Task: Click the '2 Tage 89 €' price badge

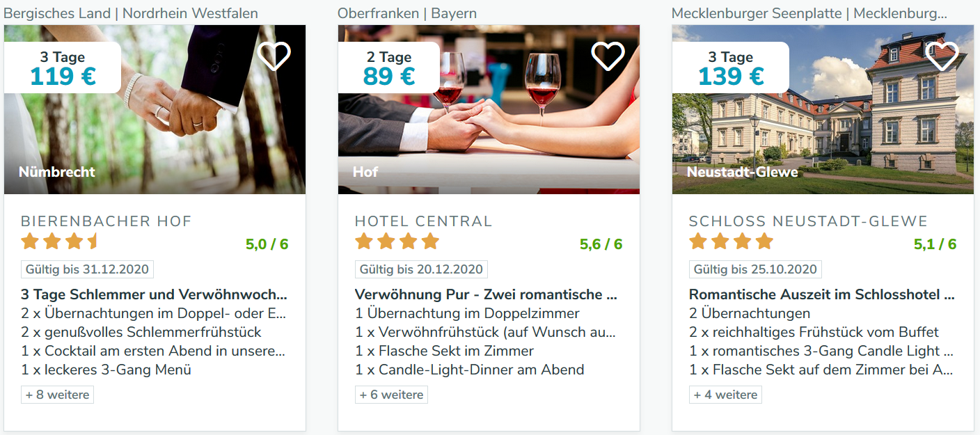Action: pyautogui.click(x=389, y=68)
